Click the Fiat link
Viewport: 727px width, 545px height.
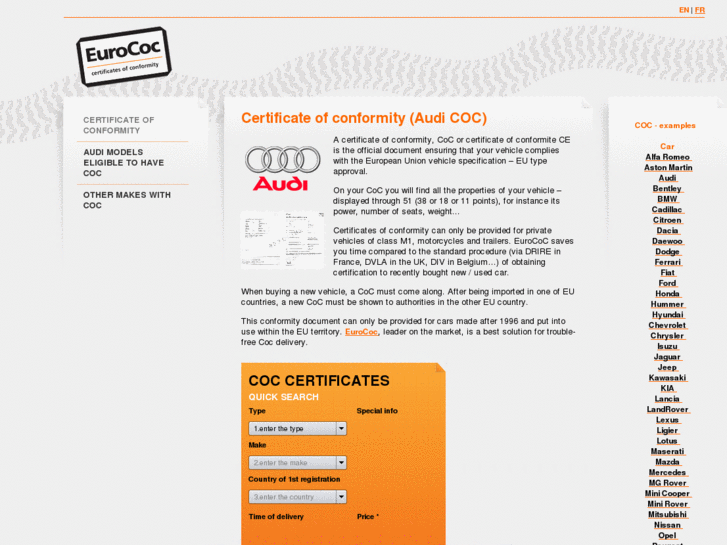click(x=668, y=273)
